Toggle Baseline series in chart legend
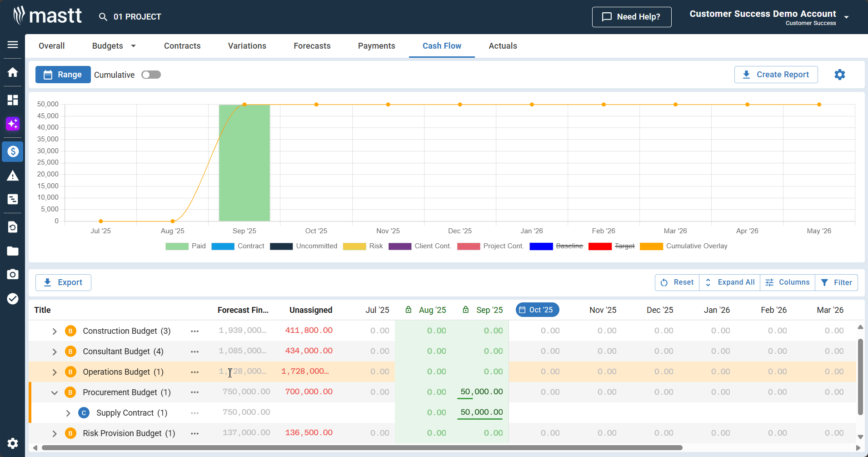This screenshot has height=457, width=868. coord(569,246)
